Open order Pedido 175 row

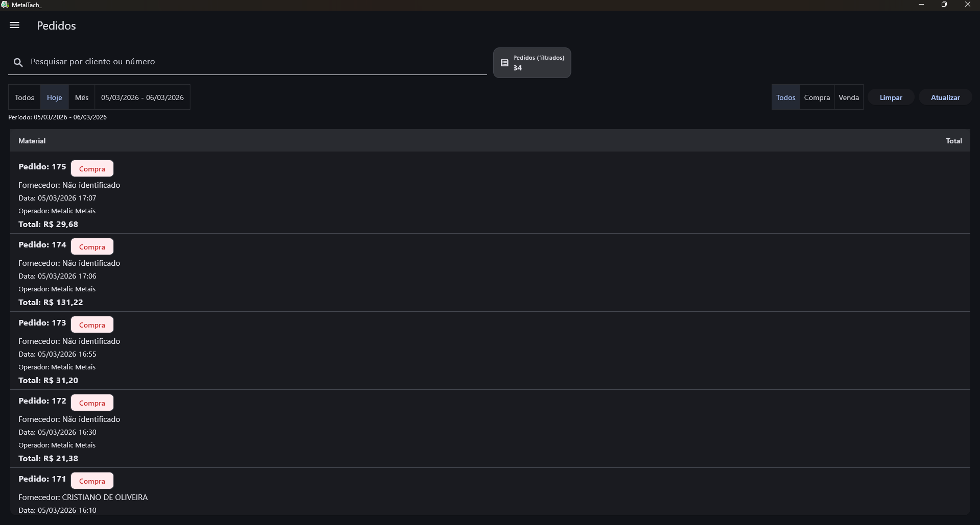tap(42, 167)
